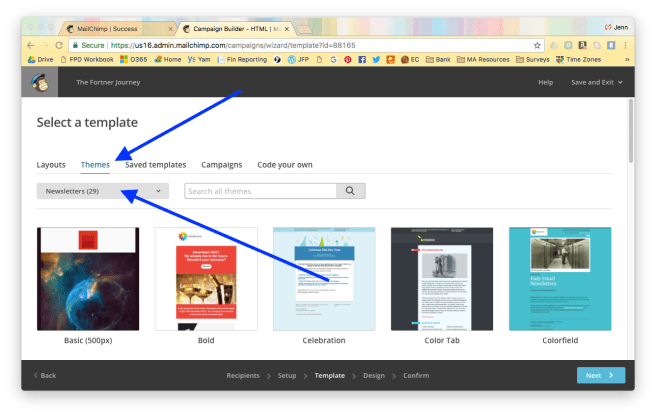
Task: Open the Fin Reporting bookmark
Action: pos(242,59)
